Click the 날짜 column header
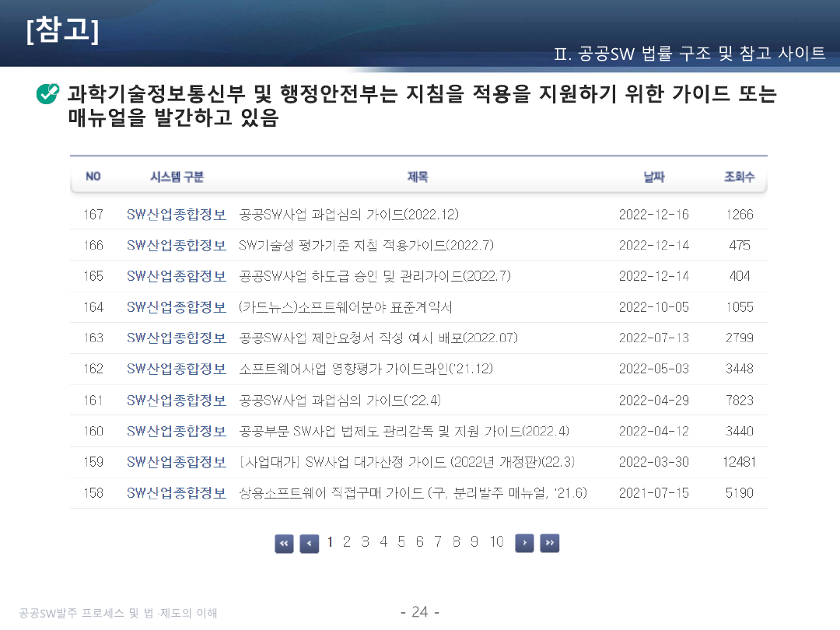840x630 pixels. 653,177
